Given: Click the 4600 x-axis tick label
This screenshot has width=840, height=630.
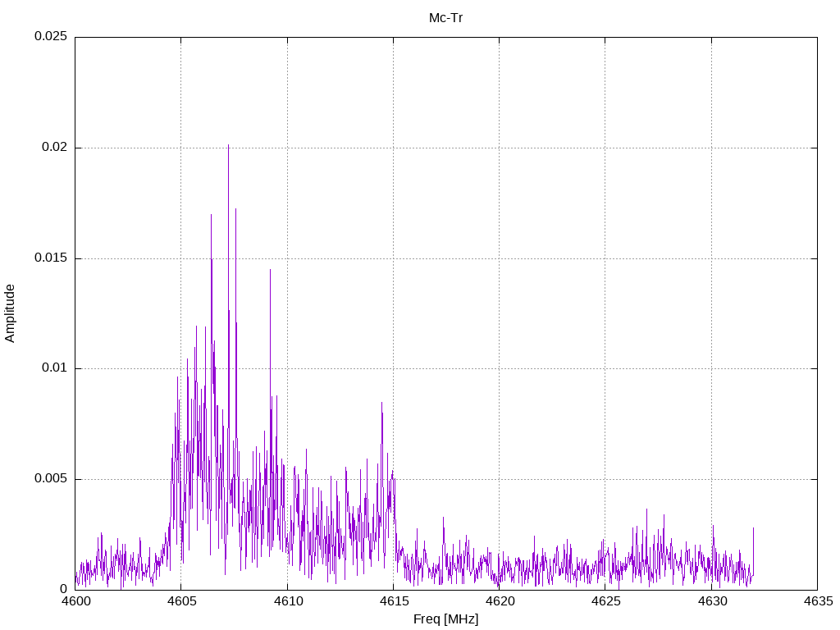Looking at the screenshot, I should (75, 602).
